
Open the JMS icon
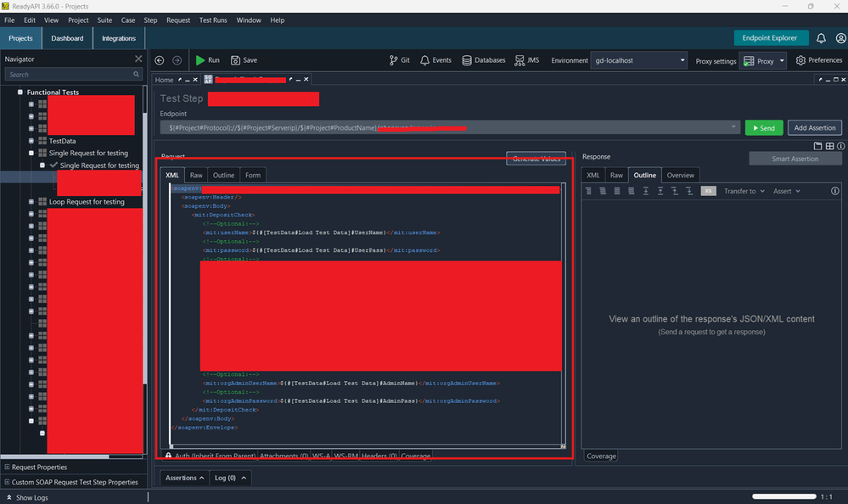point(519,60)
